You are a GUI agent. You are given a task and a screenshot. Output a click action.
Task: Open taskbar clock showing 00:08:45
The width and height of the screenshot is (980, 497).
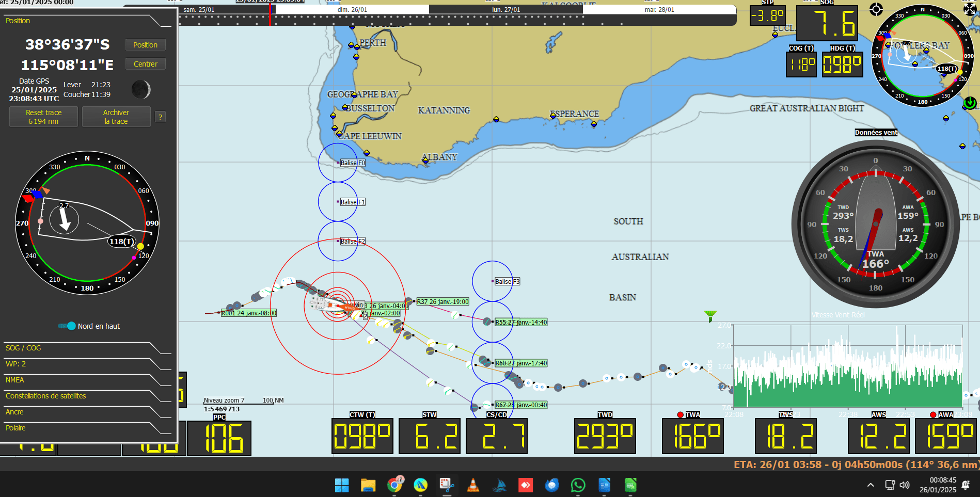(938, 485)
